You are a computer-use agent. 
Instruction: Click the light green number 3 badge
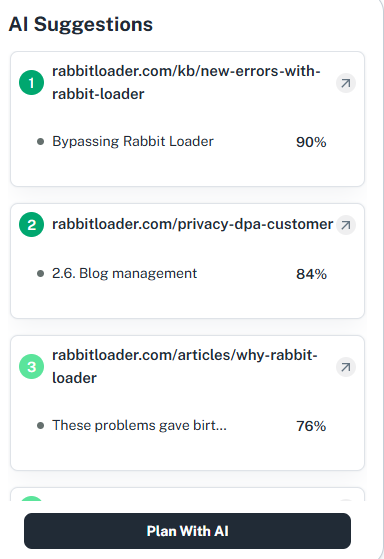[x=31, y=366]
